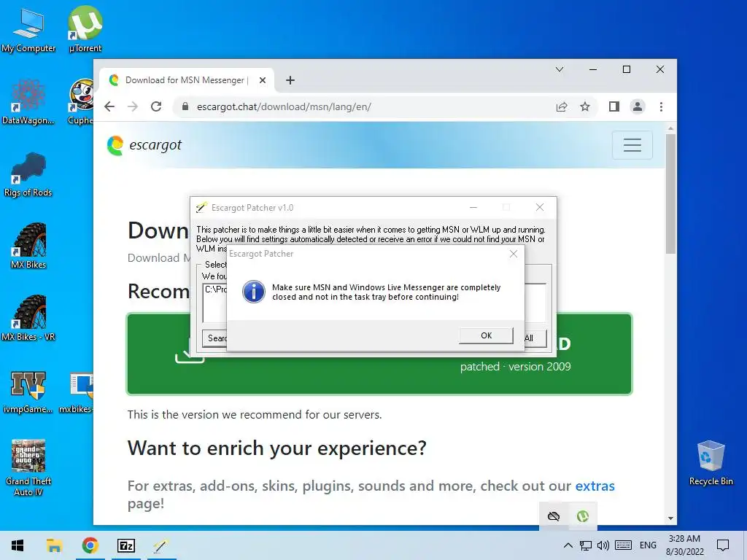Click the page vertical scrollbar thumb
747x560 pixels.
coord(671,194)
